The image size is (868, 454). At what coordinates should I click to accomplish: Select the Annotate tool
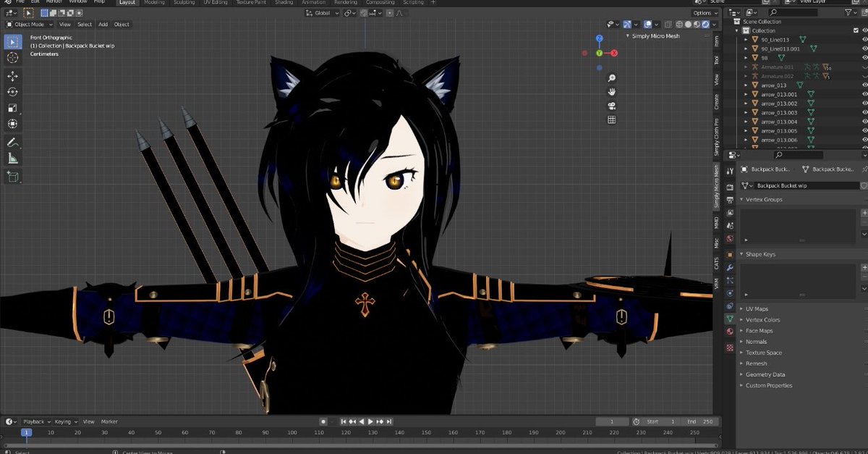pyautogui.click(x=13, y=143)
